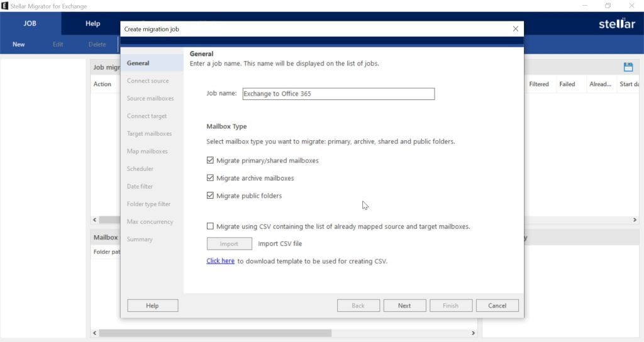Click the Filtered column header
This screenshot has width=644, height=342.
pos(539,84)
